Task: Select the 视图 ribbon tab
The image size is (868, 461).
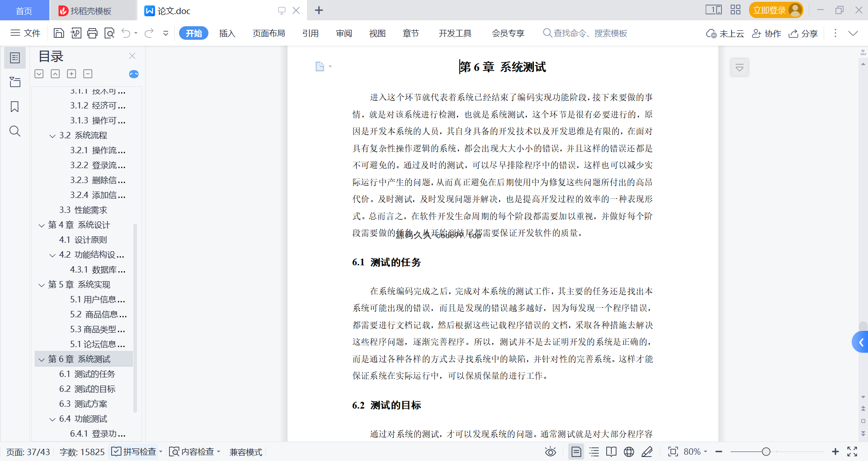Action: click(x=377, y=33)
